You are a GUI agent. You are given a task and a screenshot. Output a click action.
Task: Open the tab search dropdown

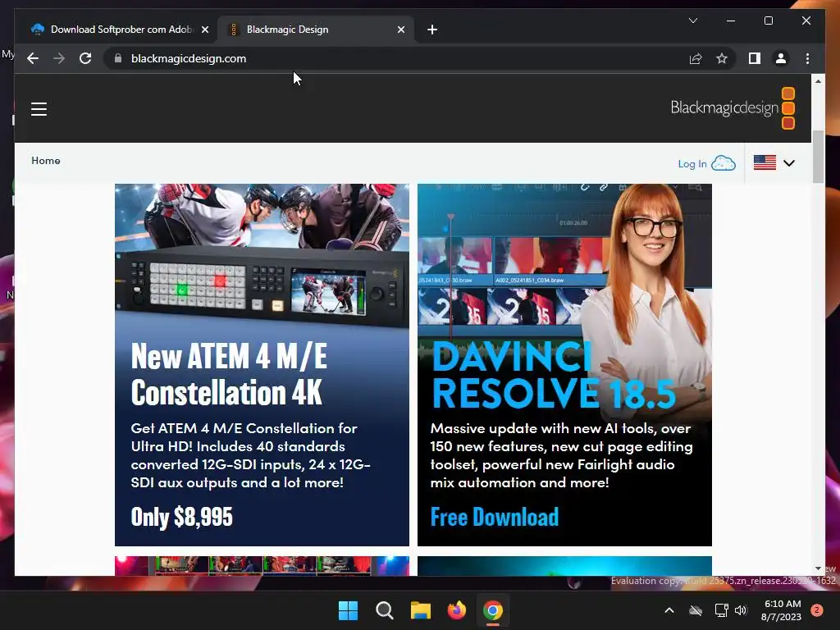tap(692, 21)
